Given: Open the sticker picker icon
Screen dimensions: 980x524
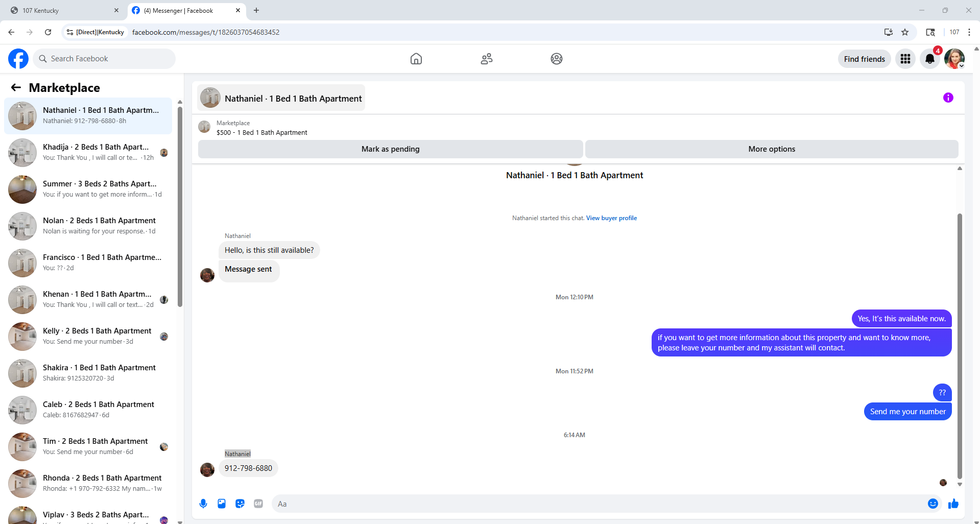Looking at the screenshot, I should tap(240, 504).
